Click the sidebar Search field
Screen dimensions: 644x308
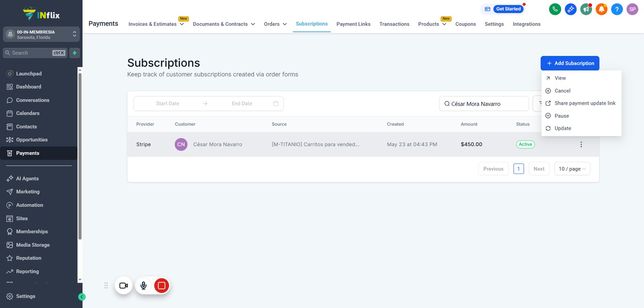pyautogui.click(x=35, y=53)
